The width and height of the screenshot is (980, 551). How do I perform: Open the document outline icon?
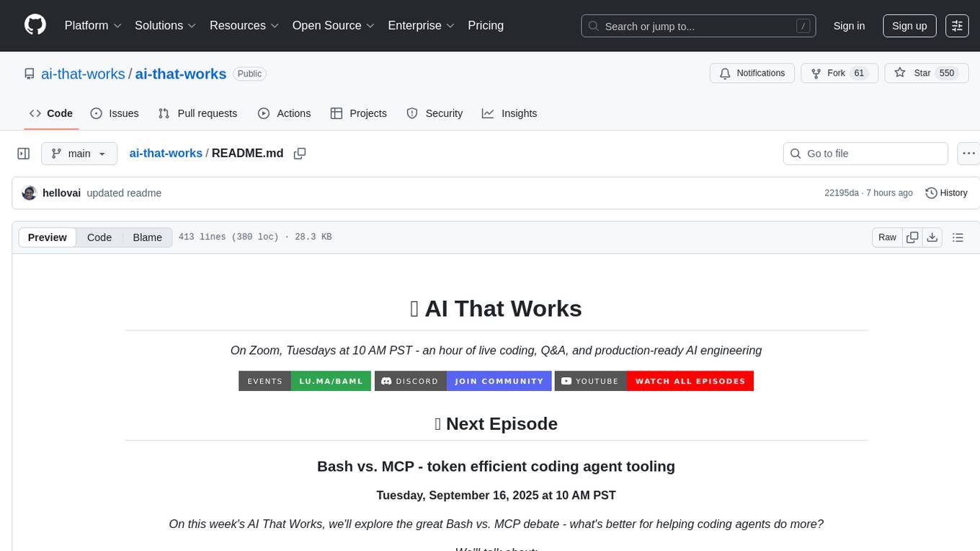[x=958, y=237]
